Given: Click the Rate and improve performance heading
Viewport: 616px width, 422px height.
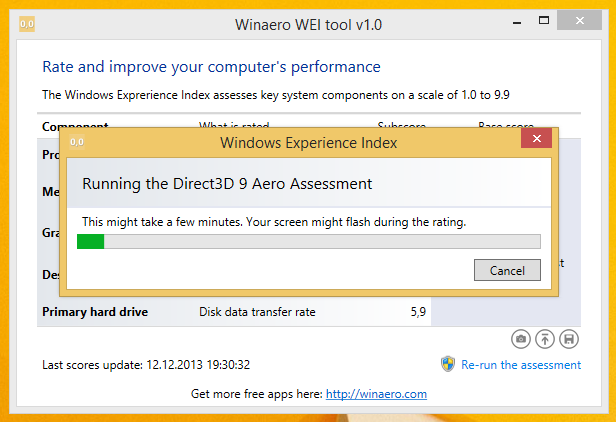Looking at the screenshot, I should [x=211, y=67].
